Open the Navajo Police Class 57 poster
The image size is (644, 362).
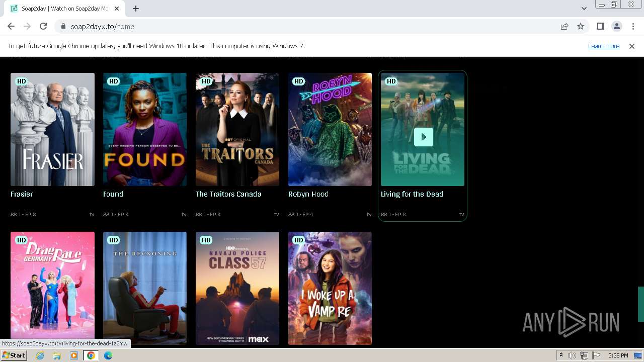(237, 288)
